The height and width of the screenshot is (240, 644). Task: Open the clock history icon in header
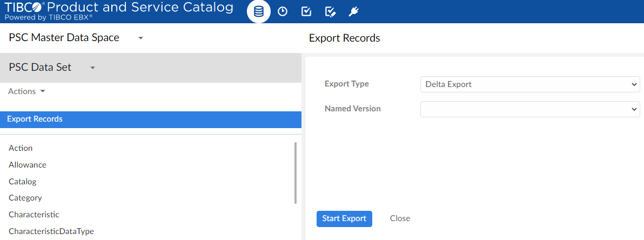(x=283, y=12)
